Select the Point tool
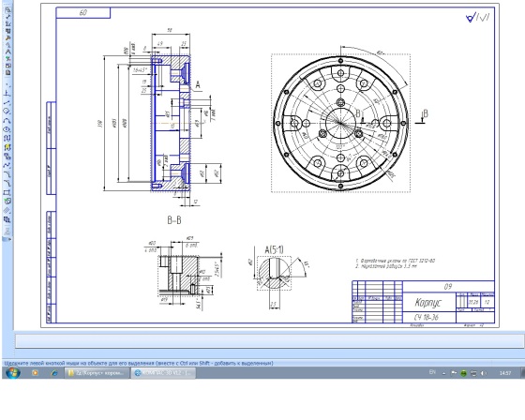 [x=7, y=85]
